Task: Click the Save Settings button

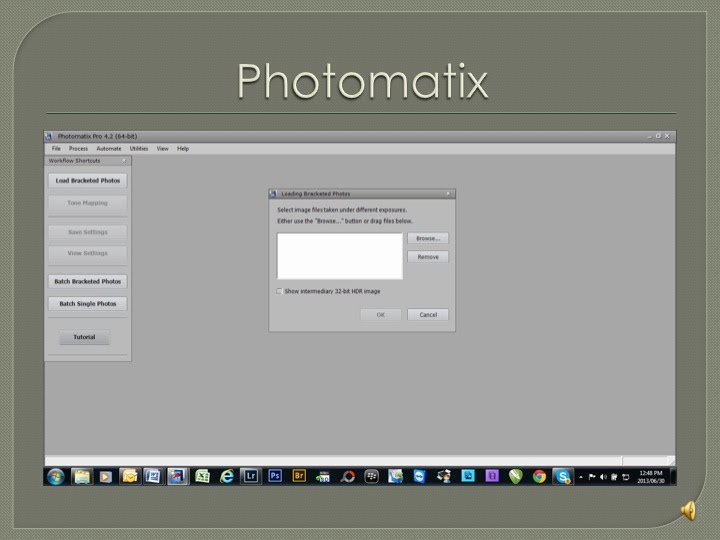Action: click(88, 232)
